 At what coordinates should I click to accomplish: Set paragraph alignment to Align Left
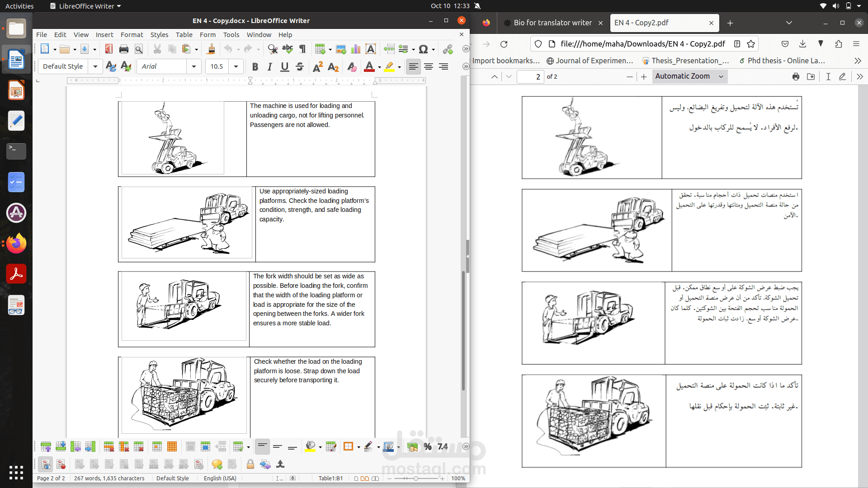tap(413, 67)
